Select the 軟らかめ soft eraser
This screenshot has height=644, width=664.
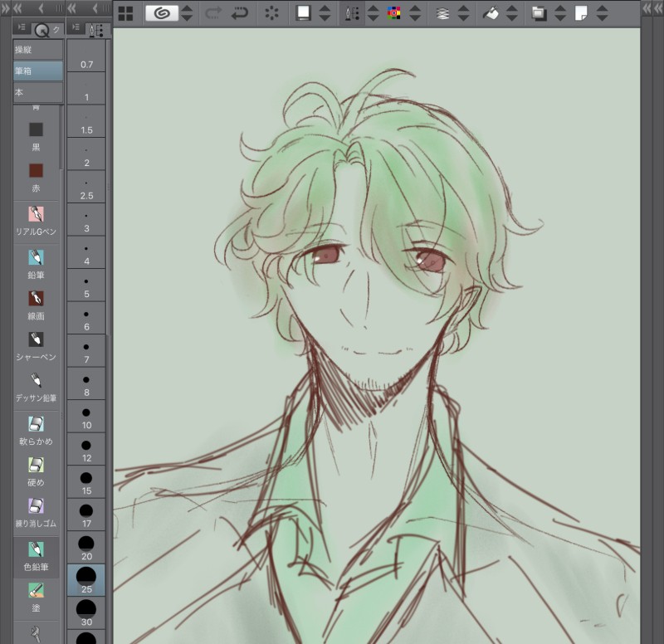pyautogui.click(x=36, y=431)
